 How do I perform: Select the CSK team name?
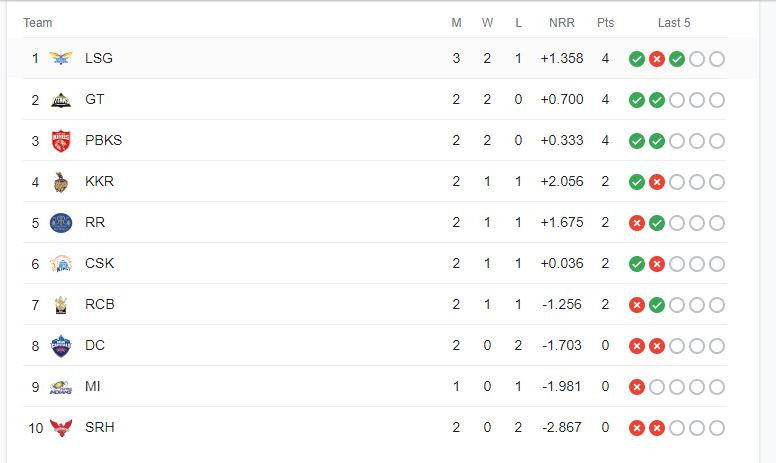click(99, 263)
